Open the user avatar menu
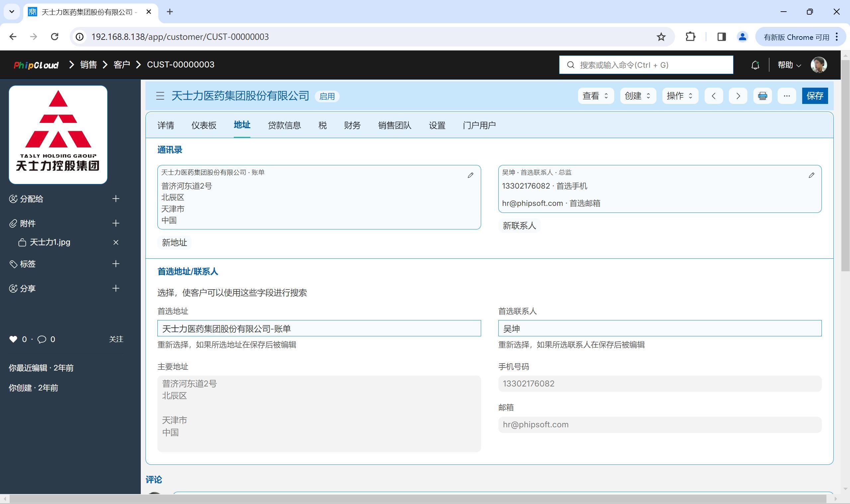This screenshot has height=504, width=850. [818, 65]
